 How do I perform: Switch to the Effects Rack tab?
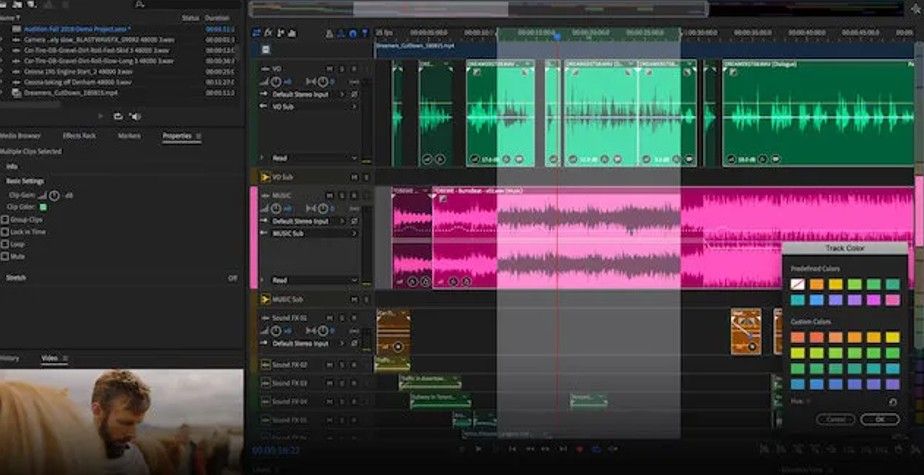(79, 136)
